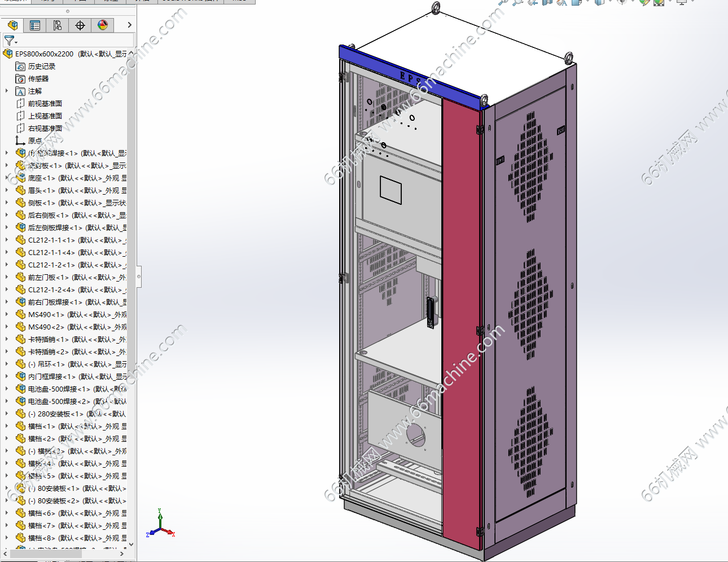Open the FeatureManager design tree tab
Screen dimensions: 728x562
tap(12, 25)
